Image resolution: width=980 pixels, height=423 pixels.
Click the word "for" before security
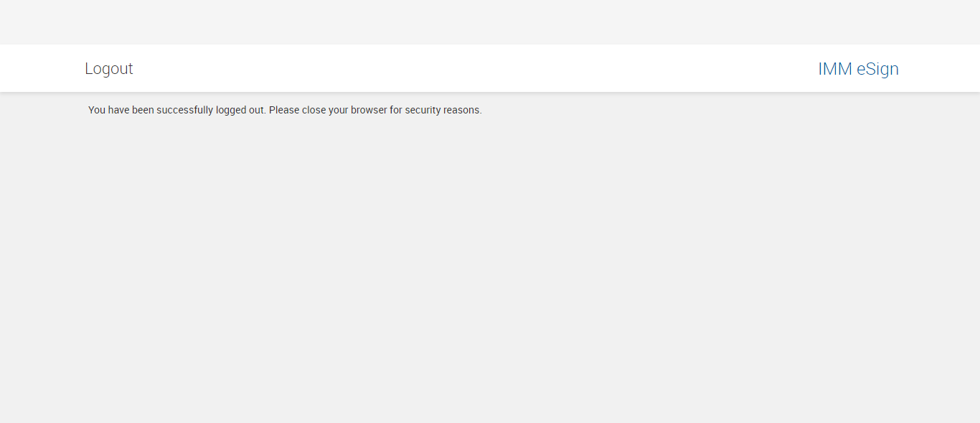click(x=396, y=111)
